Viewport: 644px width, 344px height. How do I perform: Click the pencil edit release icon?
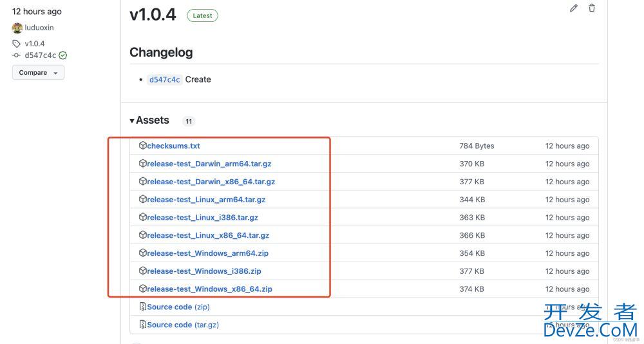tap(574, 8)
